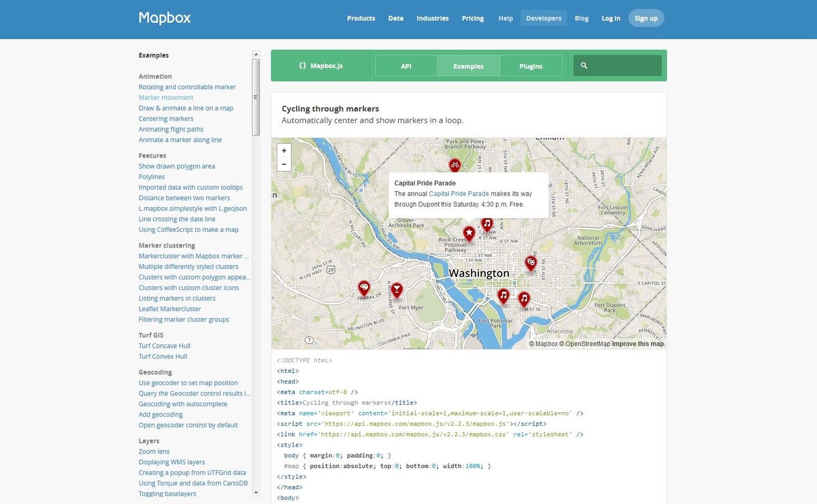This screenshot has width=817, height=504.
Task: Open the Developers nav item
Action: point(544,18)
